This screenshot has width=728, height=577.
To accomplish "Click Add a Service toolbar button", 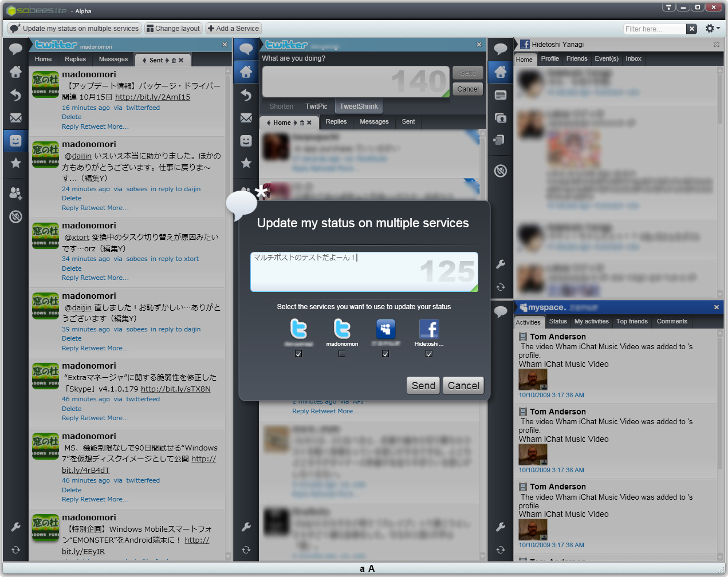I will [x=234, y=28].
